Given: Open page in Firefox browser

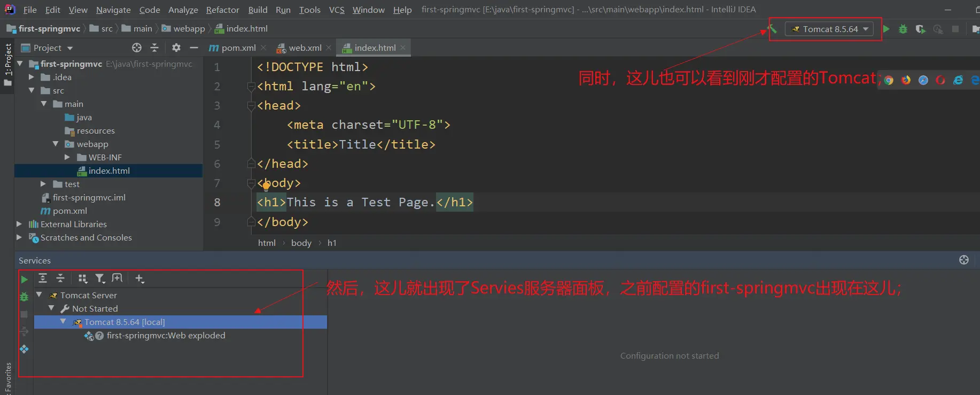Looking at the screenshot, I should (906, 80).
